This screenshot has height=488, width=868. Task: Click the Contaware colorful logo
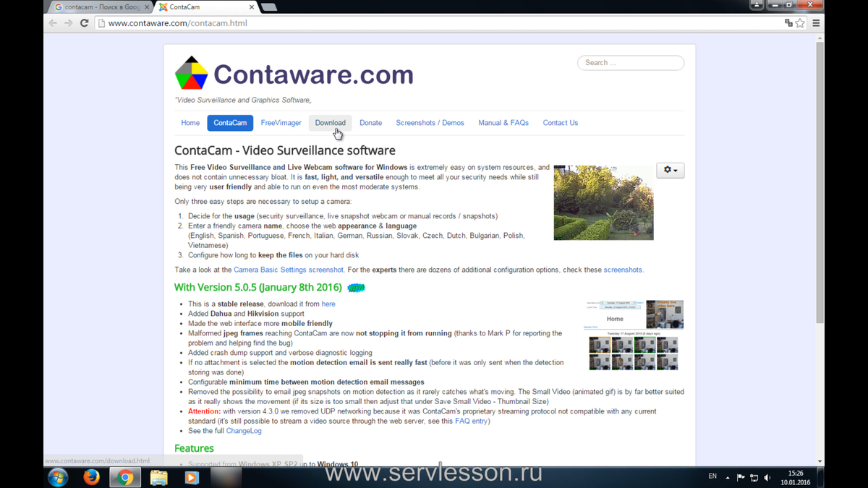point(191,73)
